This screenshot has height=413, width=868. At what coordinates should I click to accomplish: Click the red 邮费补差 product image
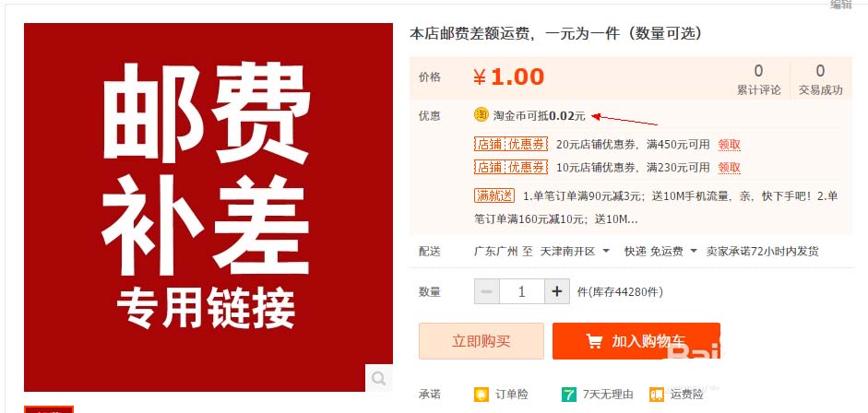(208, 207)
